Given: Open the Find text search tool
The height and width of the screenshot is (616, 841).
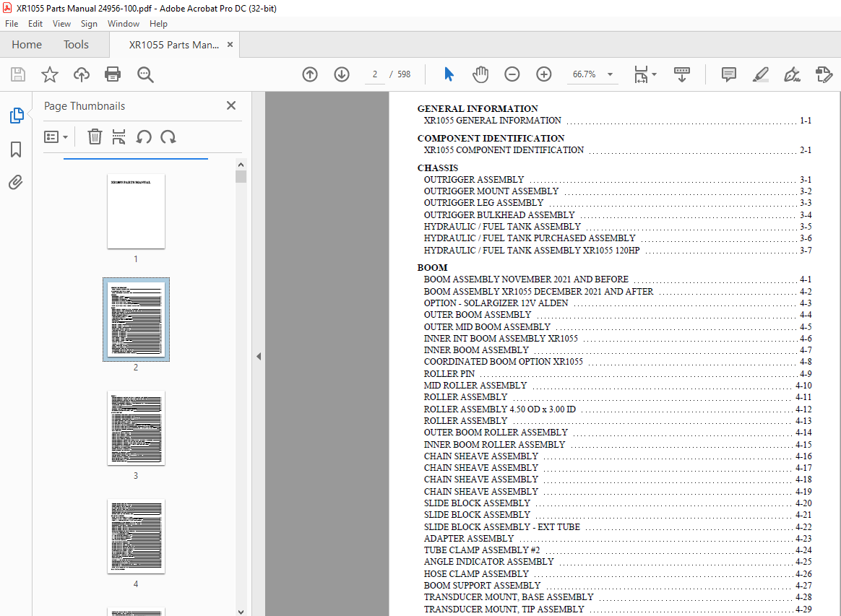Looking at the screenshot, I should [x=145, y=74].
